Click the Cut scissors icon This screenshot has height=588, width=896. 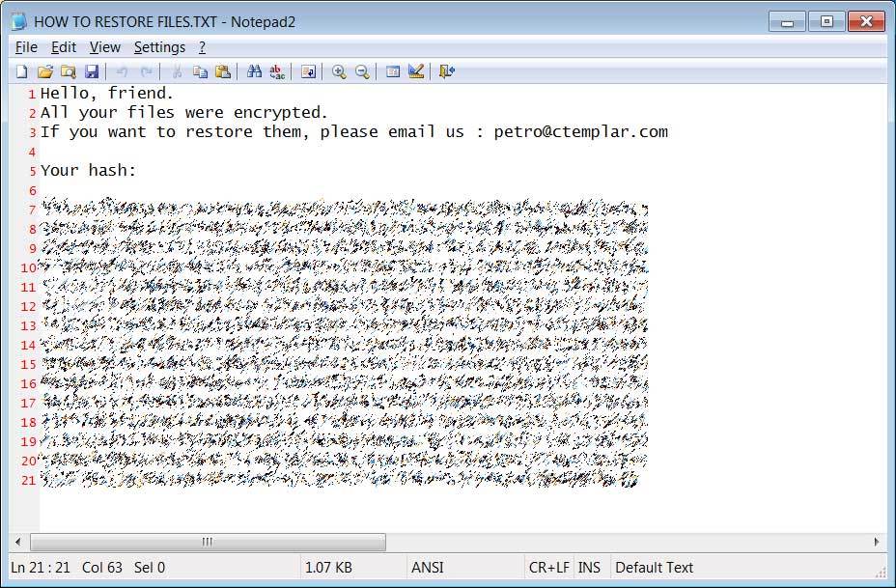click(177, 71)
